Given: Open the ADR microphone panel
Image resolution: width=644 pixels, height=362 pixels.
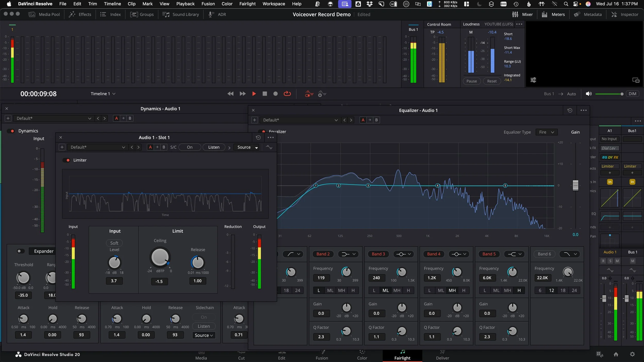Looking at the screenshot, I should [217, 14].
